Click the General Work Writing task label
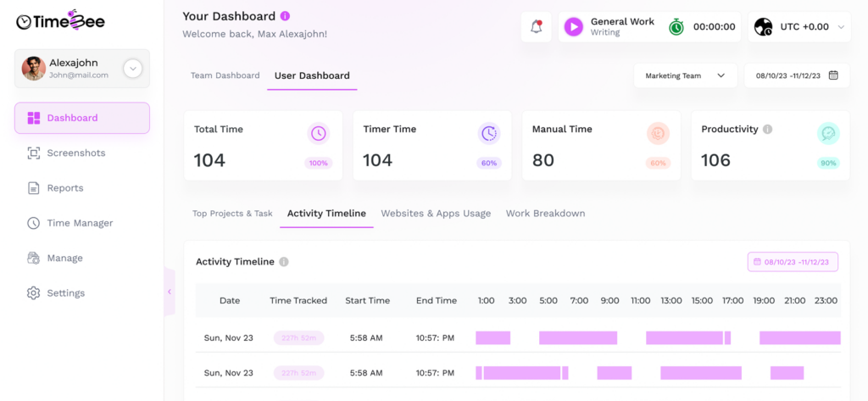The image size is (868, 401). (x=622, y=26)
